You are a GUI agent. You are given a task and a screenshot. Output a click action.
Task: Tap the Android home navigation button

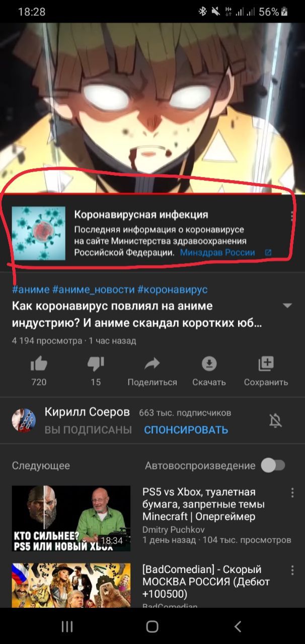tap(152, 626)
